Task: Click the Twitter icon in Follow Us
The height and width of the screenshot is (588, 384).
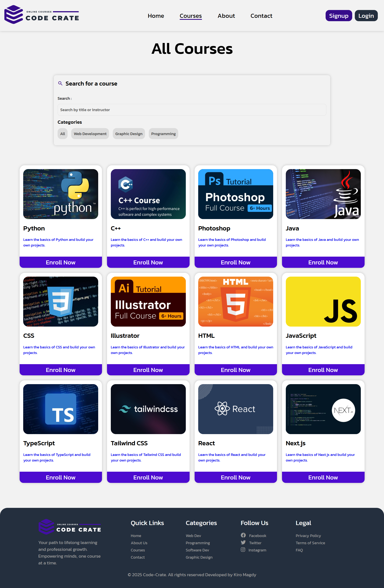Action: pyautogui.click(x=243, y=543)
